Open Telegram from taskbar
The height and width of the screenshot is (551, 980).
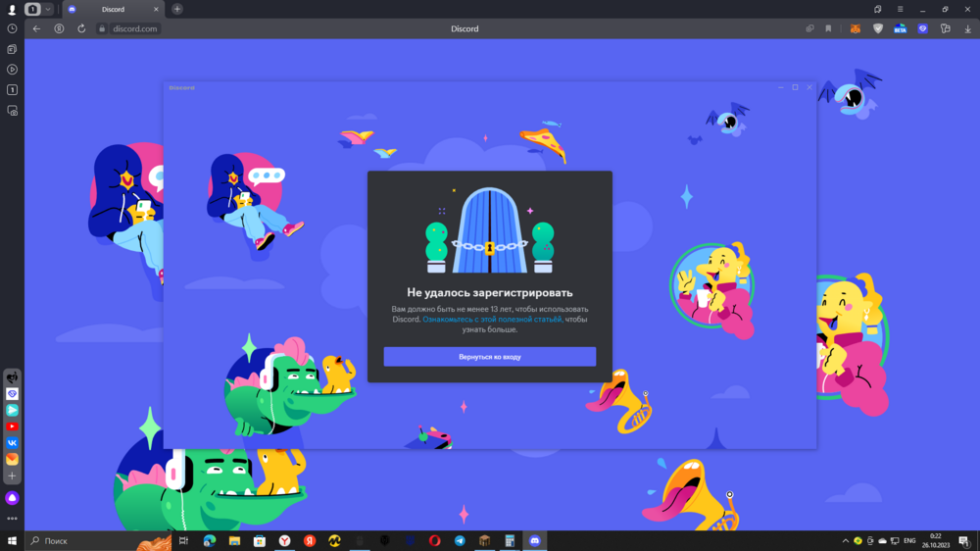click(460, 541)
